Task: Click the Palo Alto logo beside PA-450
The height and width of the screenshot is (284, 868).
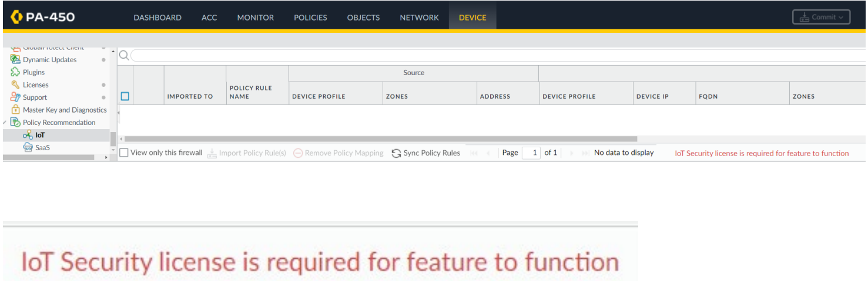Action: [x=16, y=17]
